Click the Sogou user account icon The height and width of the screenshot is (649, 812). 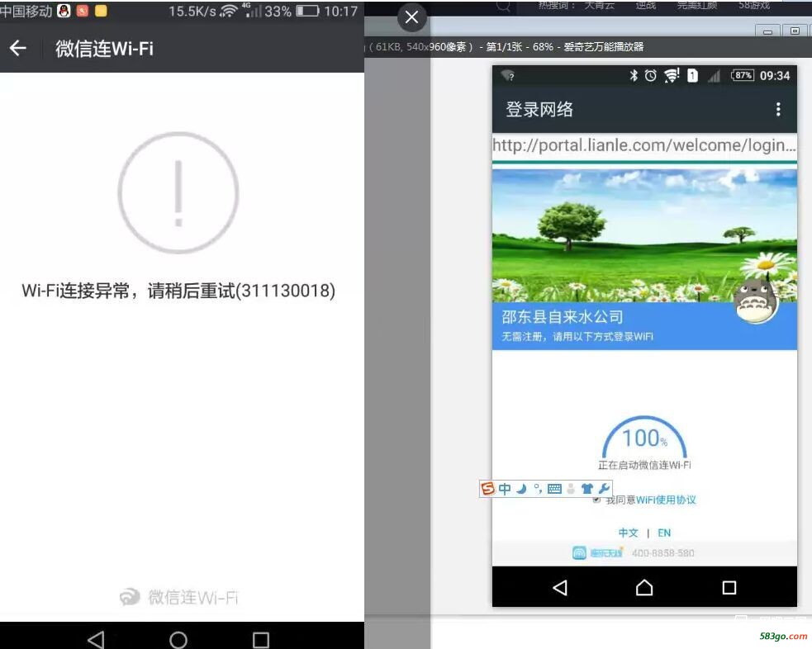(571, 489)
